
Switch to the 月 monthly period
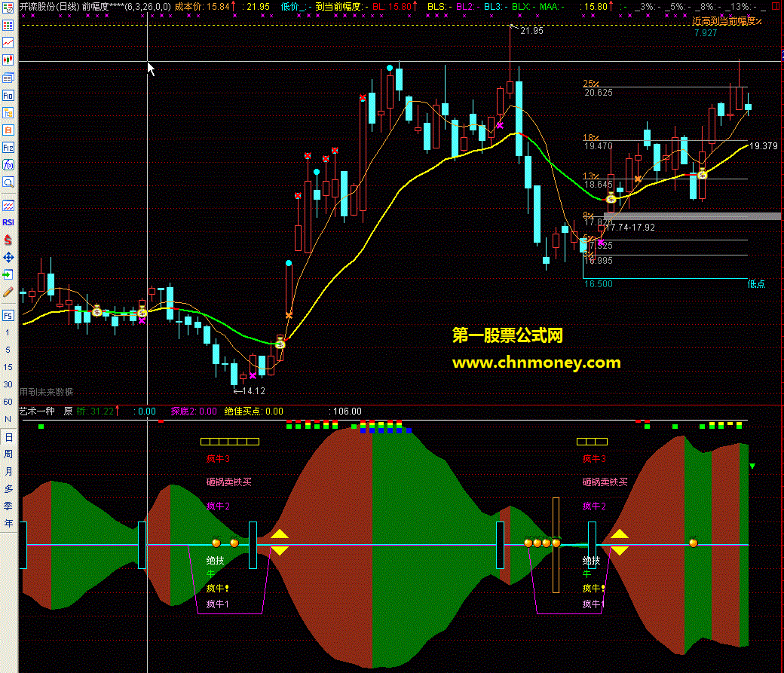[x=8, y=472]
